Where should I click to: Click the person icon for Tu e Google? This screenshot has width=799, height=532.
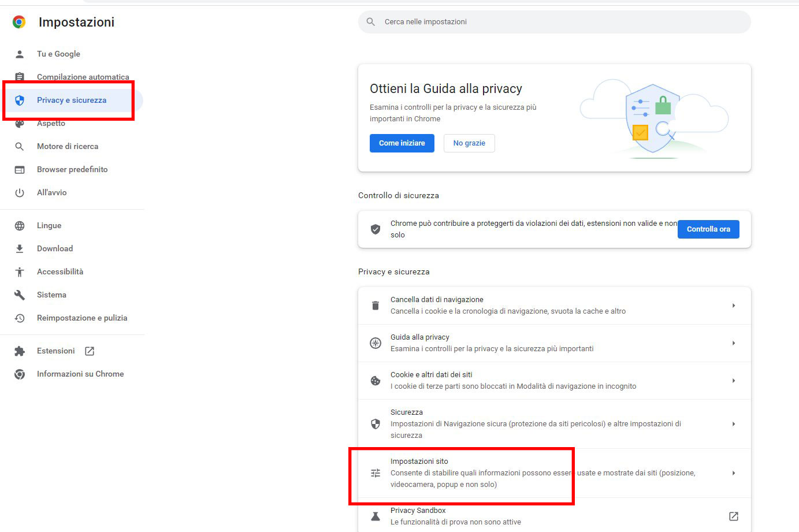coord(20,54)
